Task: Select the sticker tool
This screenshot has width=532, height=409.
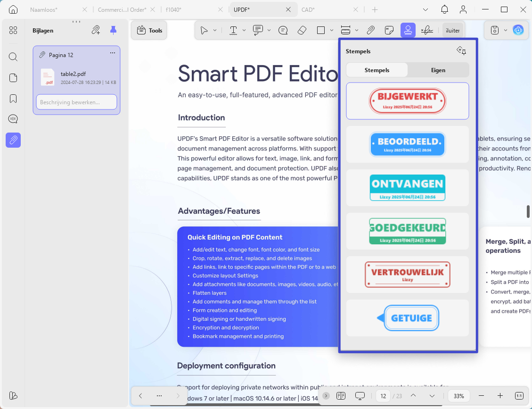Action: 390,30
